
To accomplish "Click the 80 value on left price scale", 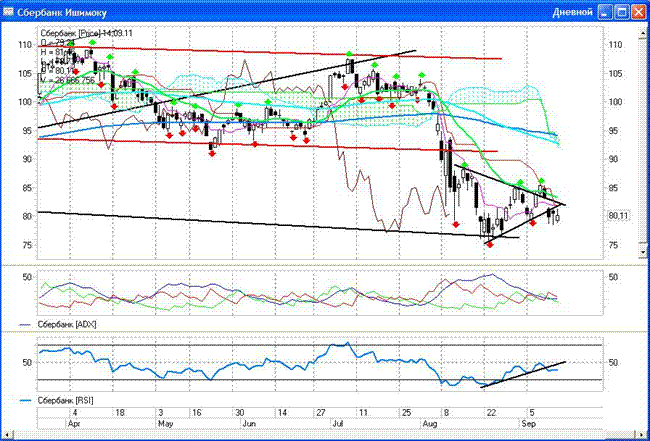I will click(29, 217).
